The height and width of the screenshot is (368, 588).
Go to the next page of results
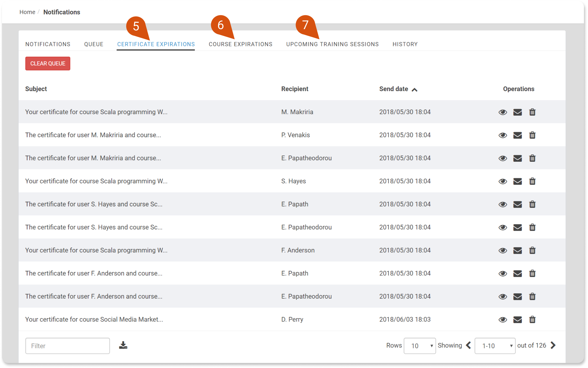(553, 345)
